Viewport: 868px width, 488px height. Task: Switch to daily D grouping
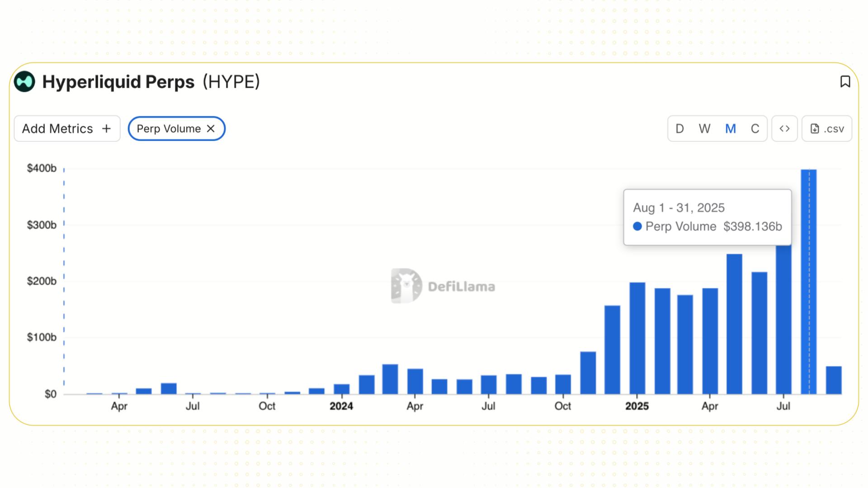[679, 129]
